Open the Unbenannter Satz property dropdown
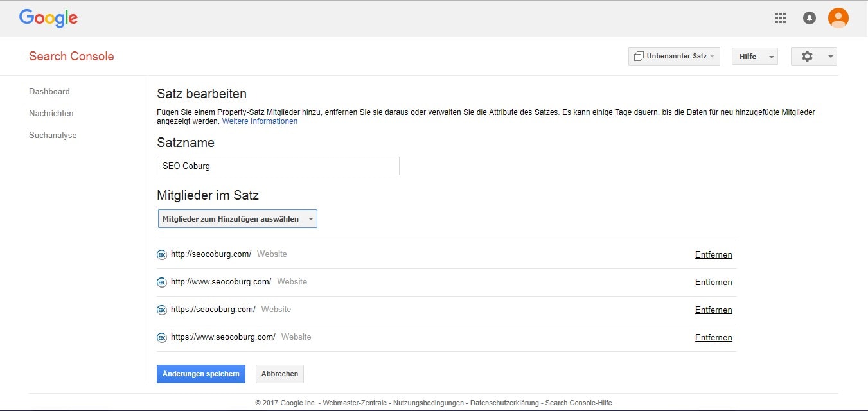 [x=674, y=56]
